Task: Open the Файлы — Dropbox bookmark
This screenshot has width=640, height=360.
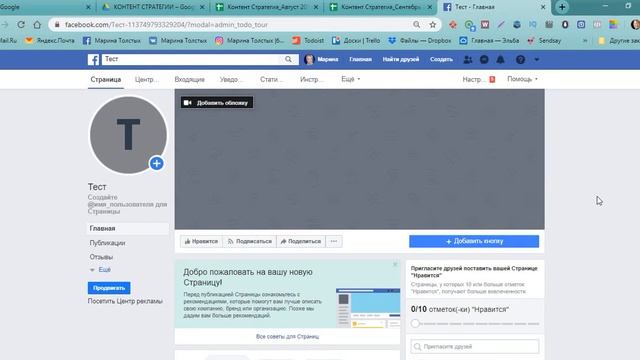Action: click(x=420, y=41)
